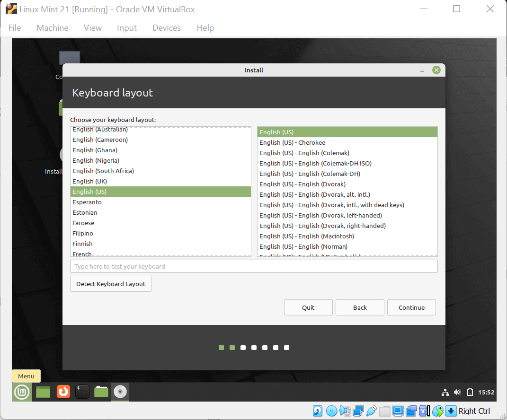Image resolution: width=507 pixels, height=420 pixels.
Task: Open the Mint Menu in the panel
Action: click(x=21, y=392)
